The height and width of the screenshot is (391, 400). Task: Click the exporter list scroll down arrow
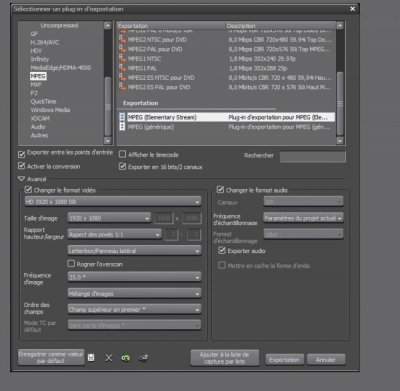pyautogui.click(x=340, y=141)
